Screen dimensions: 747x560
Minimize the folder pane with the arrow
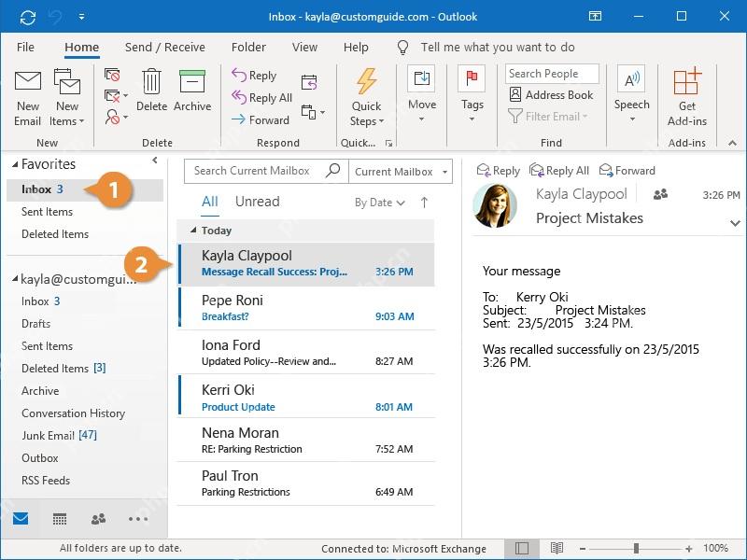155,161
